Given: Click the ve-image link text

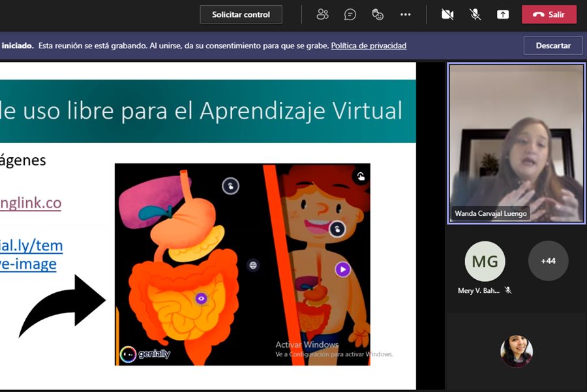Looking at the screenshot, I should (x=28, y=264).
